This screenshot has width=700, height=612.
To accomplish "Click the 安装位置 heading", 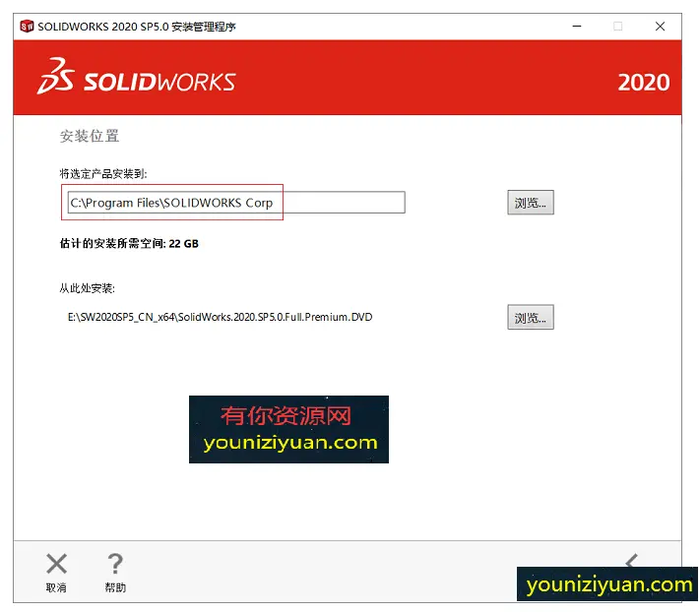I will [x=90, y=136].
